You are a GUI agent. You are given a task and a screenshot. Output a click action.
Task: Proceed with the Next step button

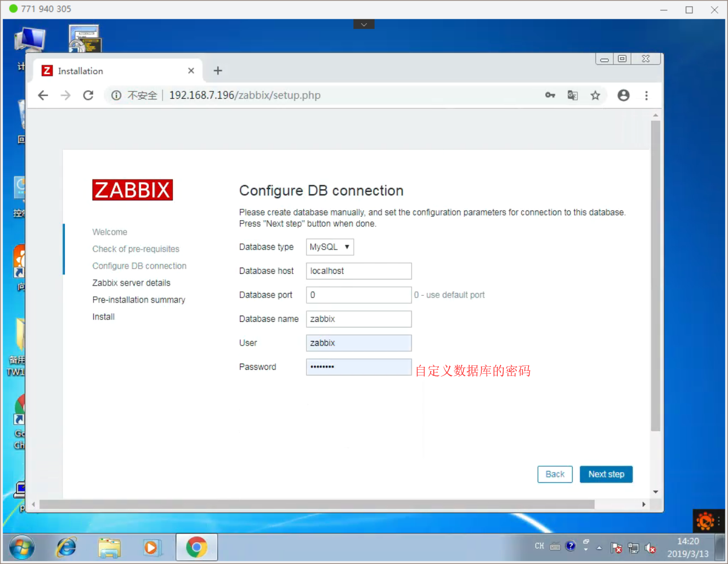pos(606,474)
